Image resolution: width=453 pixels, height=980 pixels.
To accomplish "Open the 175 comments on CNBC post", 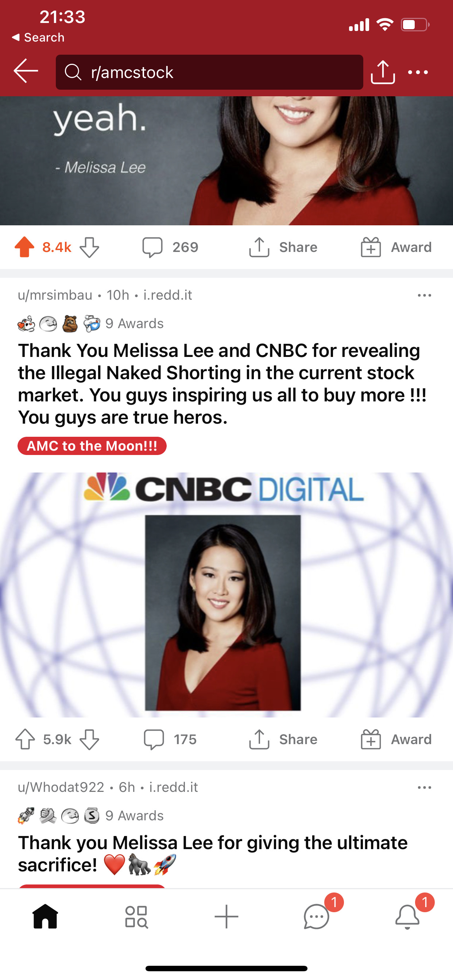I will 170,739.
